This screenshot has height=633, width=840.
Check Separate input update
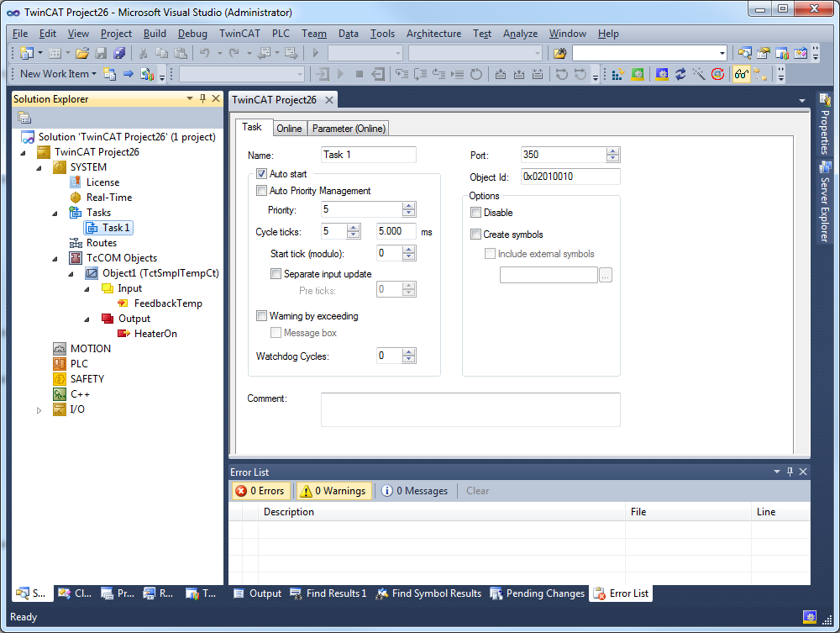(276, 274)
